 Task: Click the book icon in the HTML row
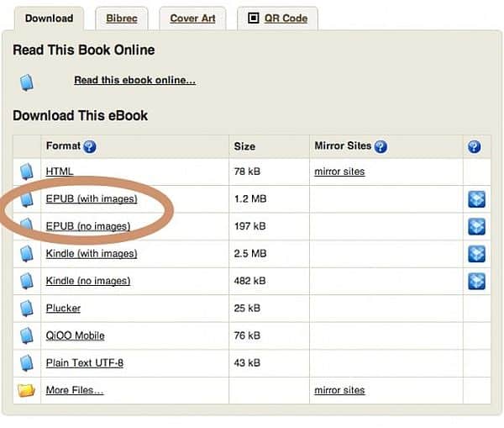[x=27, y=172]
